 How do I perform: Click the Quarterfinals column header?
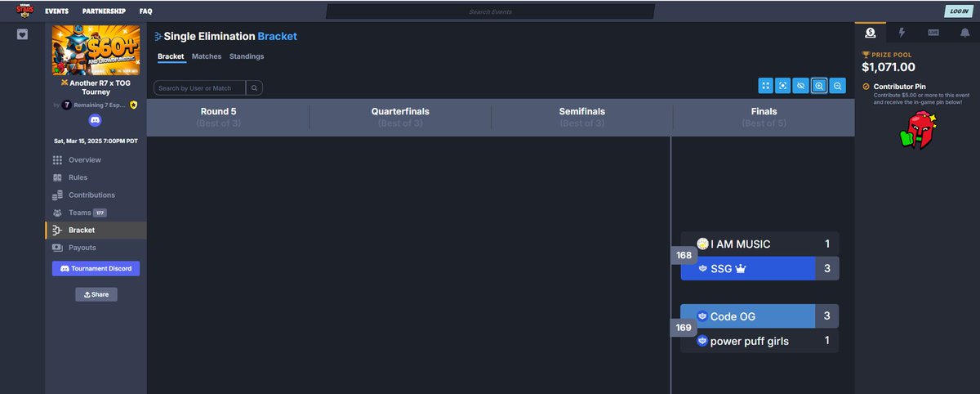pos(400,117)
